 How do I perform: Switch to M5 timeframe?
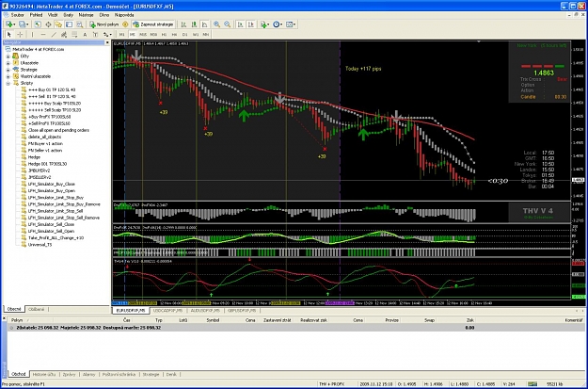(x=133, y=35)
